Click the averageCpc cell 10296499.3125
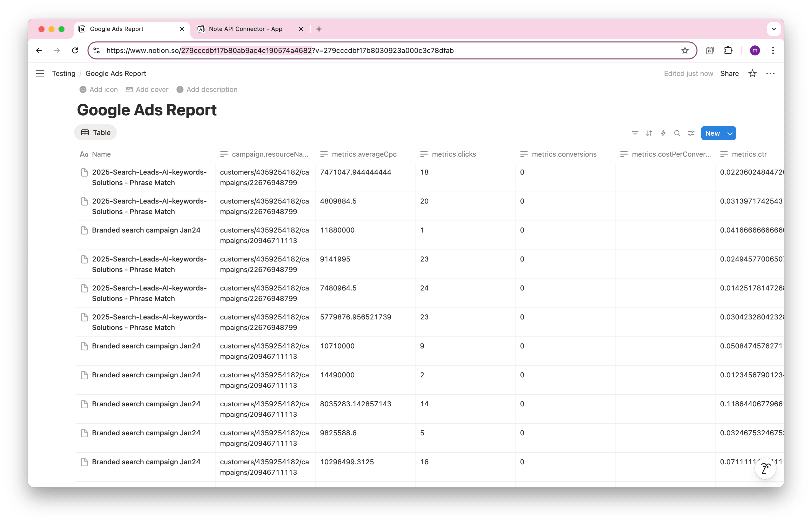Viewport: 812px width, 524px height. [x=366, y=467]
